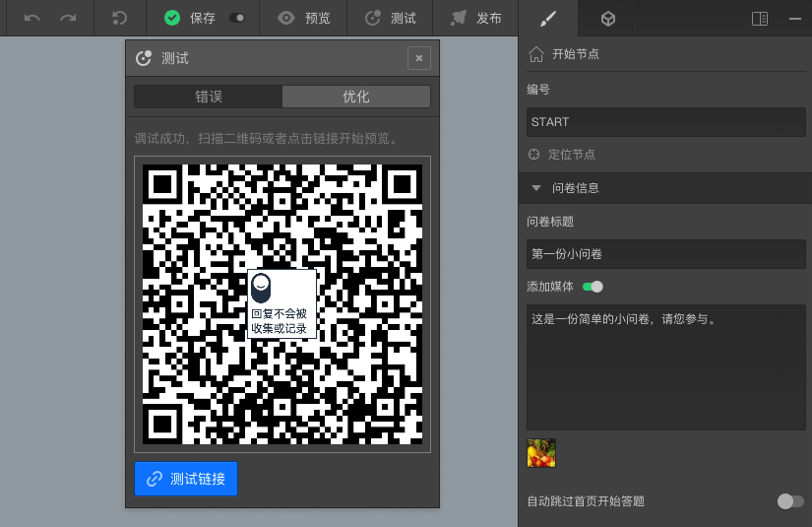Switch to the 错误 tab

click(x=209, y=97)
